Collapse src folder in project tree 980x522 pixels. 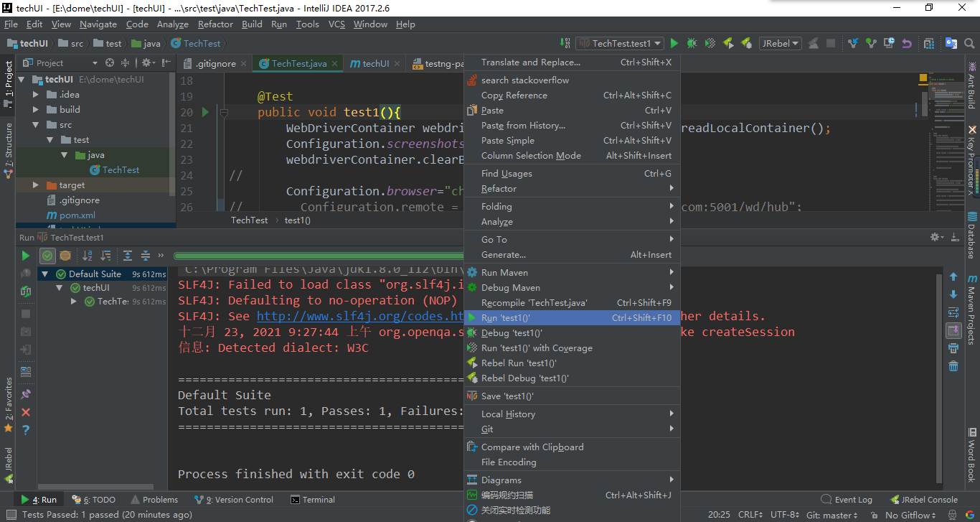(36, 124)
